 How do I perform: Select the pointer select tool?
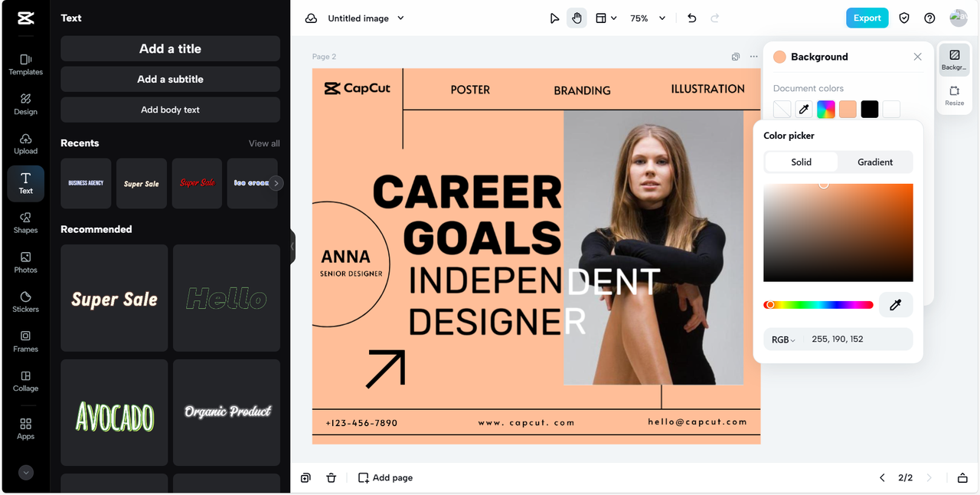click(x=554, y=18)
